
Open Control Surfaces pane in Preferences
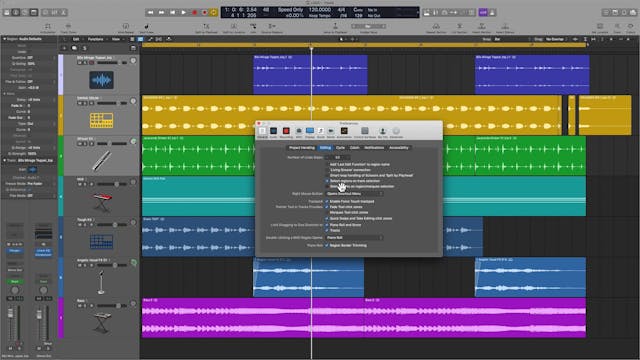click(x=365, y=132)
